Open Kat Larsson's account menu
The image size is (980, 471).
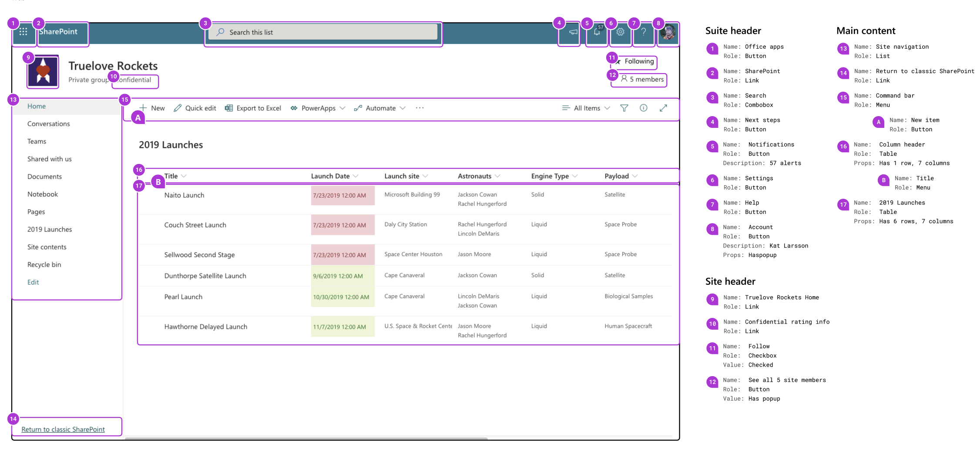tap(667, 33)
